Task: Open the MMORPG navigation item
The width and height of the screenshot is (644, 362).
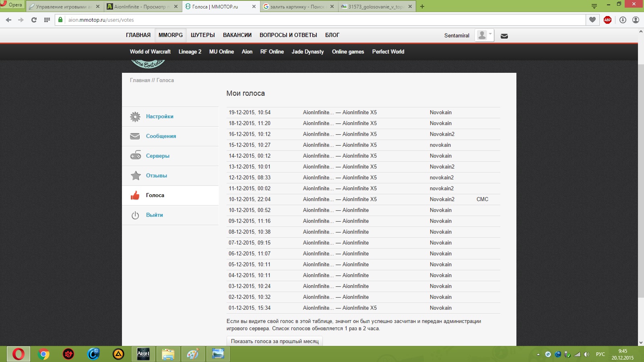Action: tap(171, 35)
